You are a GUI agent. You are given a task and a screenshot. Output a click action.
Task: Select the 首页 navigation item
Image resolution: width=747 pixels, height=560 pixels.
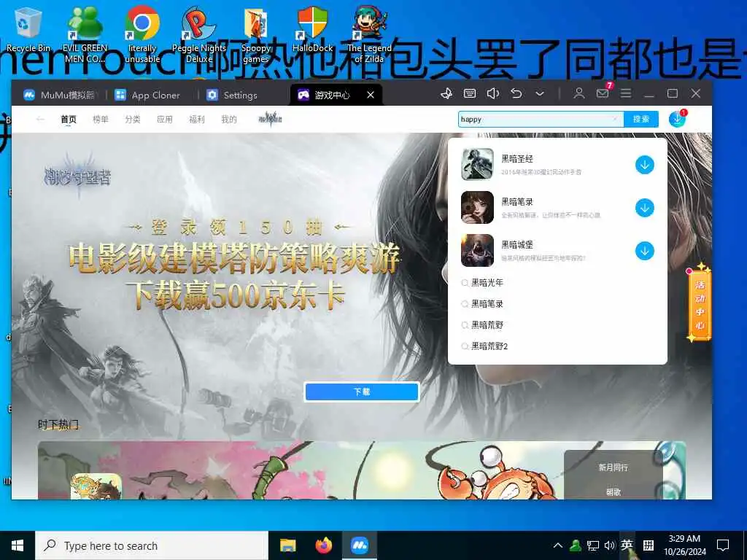[x=69, y=119]
